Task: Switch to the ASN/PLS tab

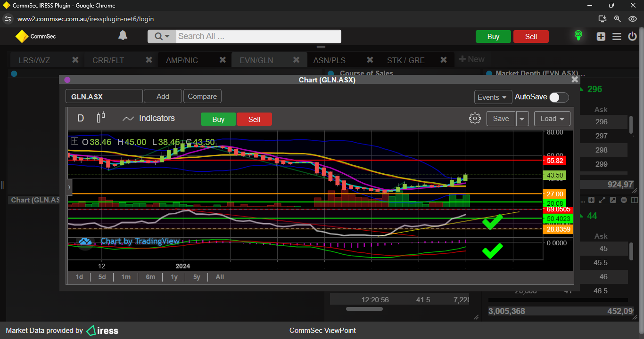Action: (329, 60)
